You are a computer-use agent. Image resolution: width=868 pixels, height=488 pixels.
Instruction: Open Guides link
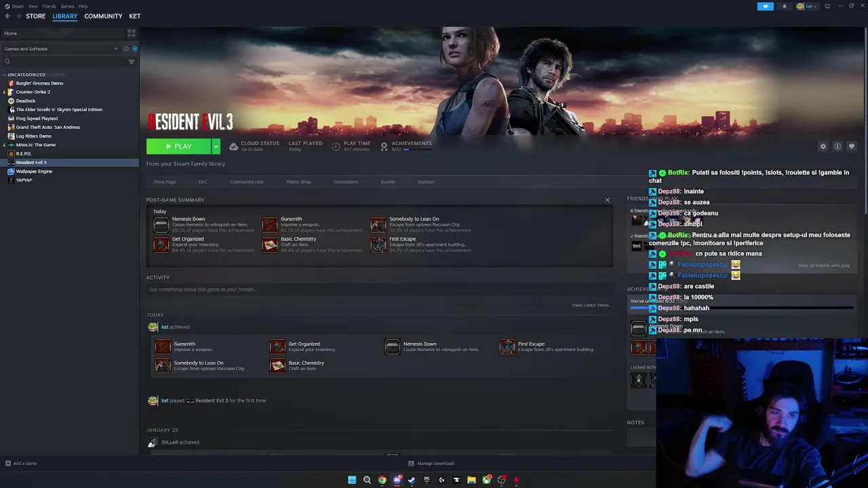(x=388, y=182)
